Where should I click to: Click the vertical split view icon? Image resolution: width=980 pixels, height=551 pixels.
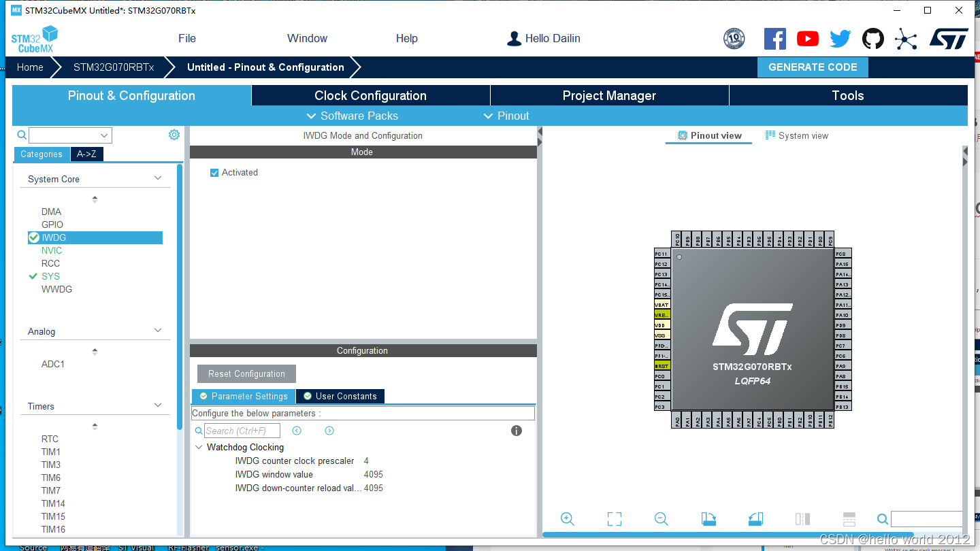[802, 519]
